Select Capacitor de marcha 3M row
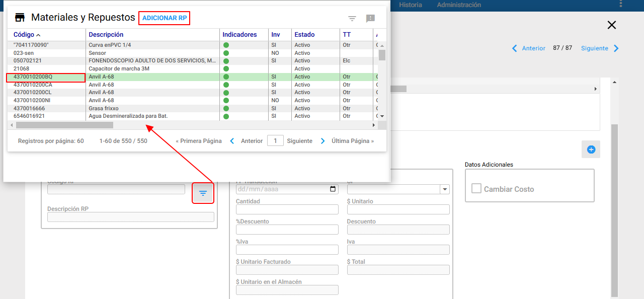Screen dimensions: 644x299 click(193, 68)
